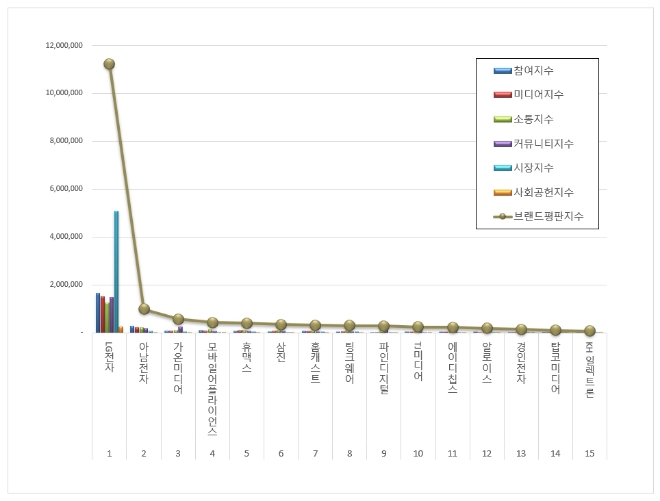Click the 12,000,000 y-axis value label
The height and width of the screenshot is (501, 660).
[x=63, y=46]
